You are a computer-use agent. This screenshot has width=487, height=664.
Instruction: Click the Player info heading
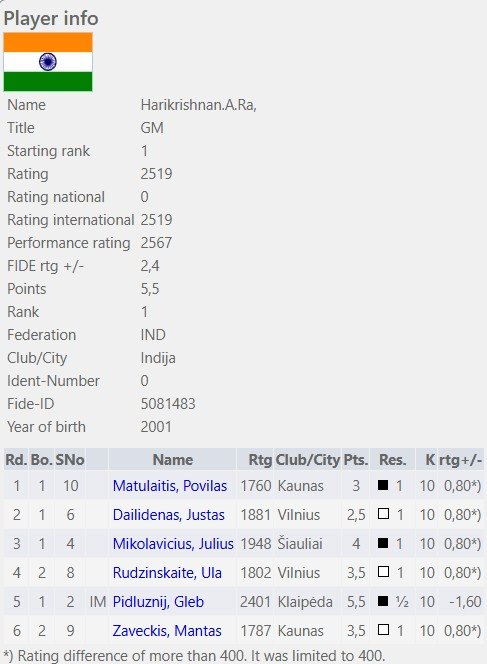(51, 18)
